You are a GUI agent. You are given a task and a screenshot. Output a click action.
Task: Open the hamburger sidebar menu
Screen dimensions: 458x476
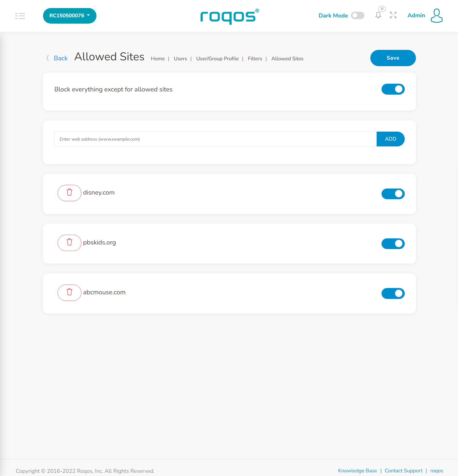click(x=20, y=16)
